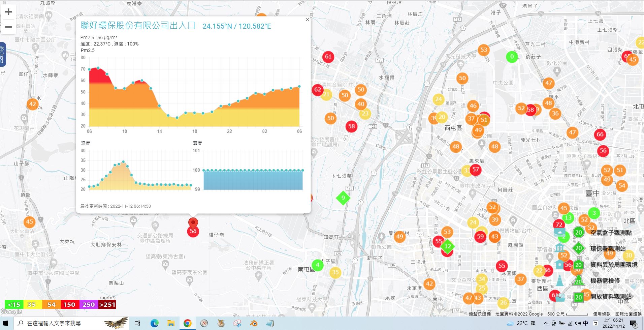Click the teal traffic cone filter icon
This screenshot has width=644, height=330.
560,280
